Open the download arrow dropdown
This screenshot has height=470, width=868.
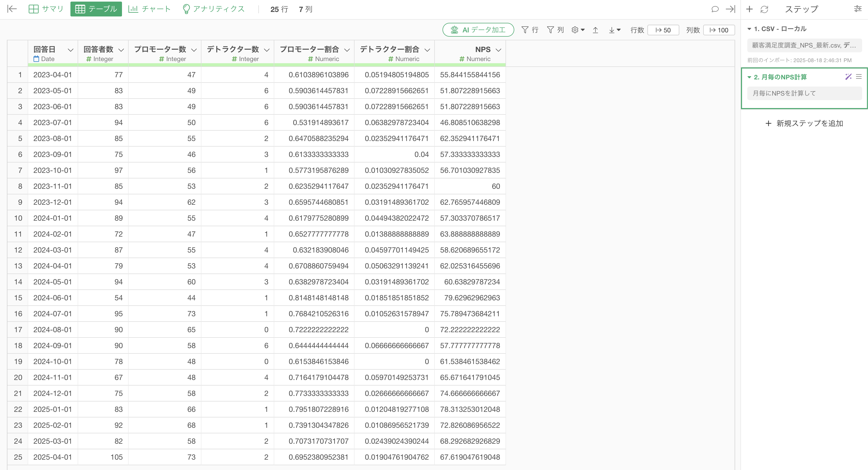click(x=614, y=30)
